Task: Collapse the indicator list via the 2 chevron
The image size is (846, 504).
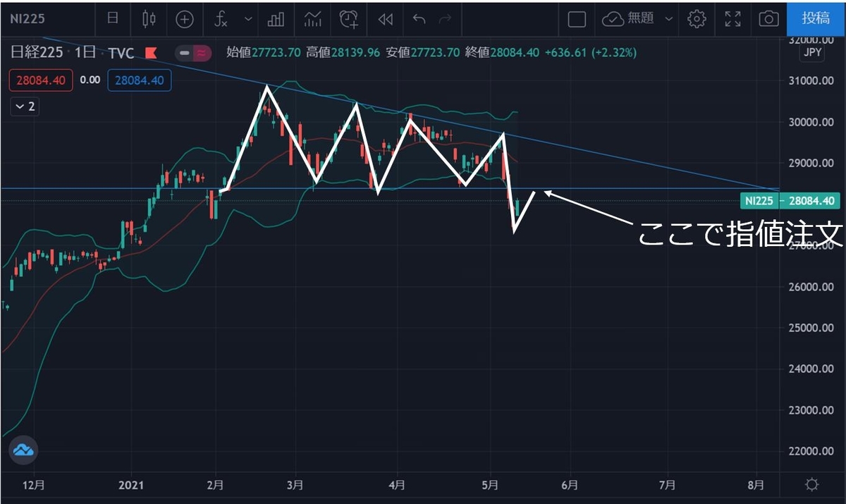Action: coord(24,106)
